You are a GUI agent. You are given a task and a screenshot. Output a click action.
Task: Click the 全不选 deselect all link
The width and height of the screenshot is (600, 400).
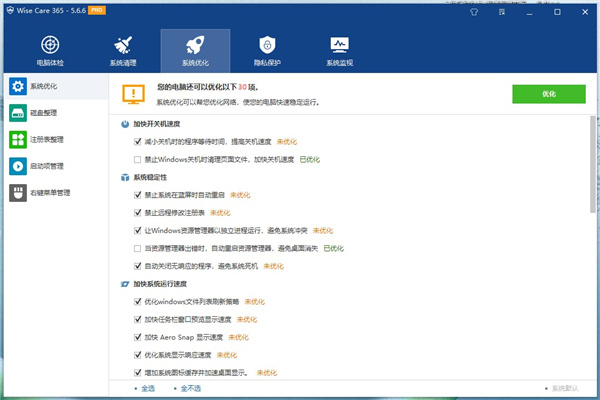coord(191,389)
